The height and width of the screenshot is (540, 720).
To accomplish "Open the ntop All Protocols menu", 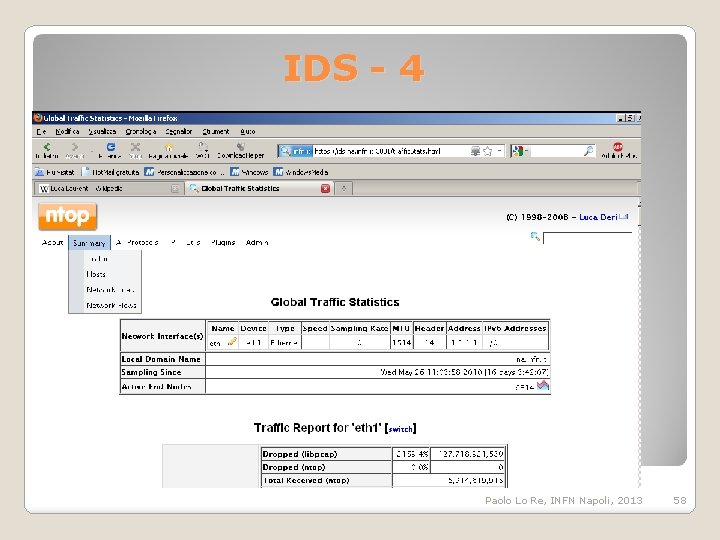I will (x=137, y=242).
